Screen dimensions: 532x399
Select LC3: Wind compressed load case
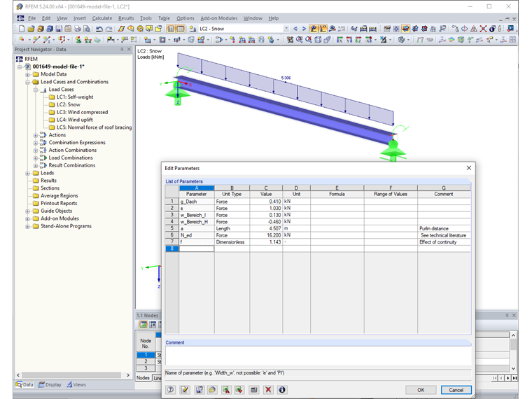[x=82, y=112]
